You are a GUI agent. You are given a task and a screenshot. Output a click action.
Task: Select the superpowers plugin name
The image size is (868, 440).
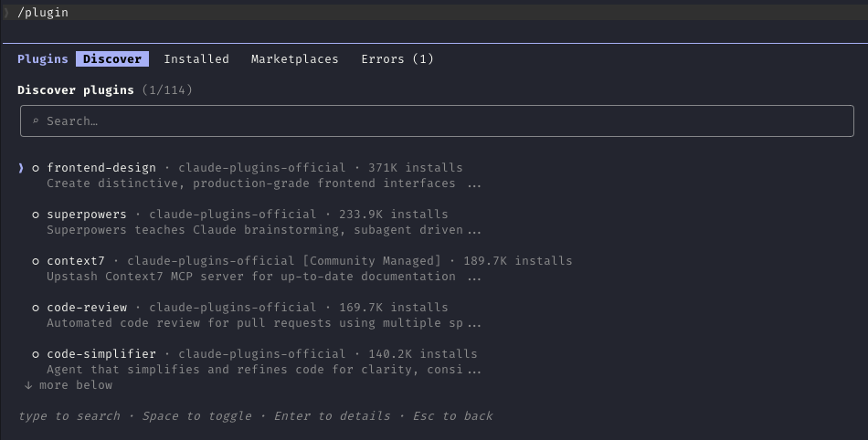pos(87,215)
